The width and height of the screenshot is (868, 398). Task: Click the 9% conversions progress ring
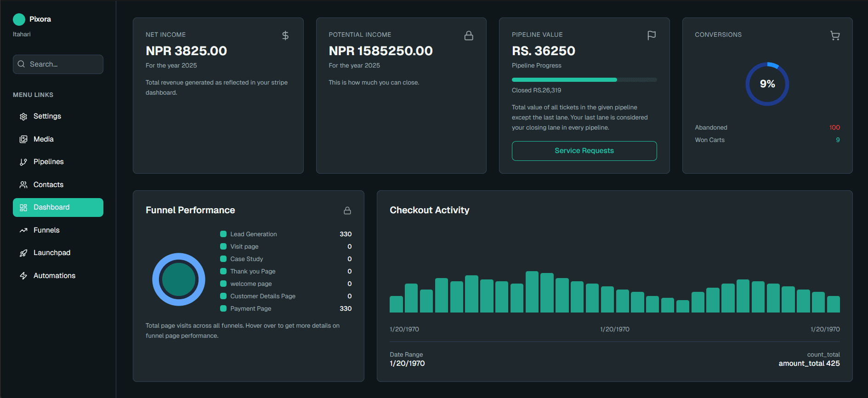pos(767,84)
